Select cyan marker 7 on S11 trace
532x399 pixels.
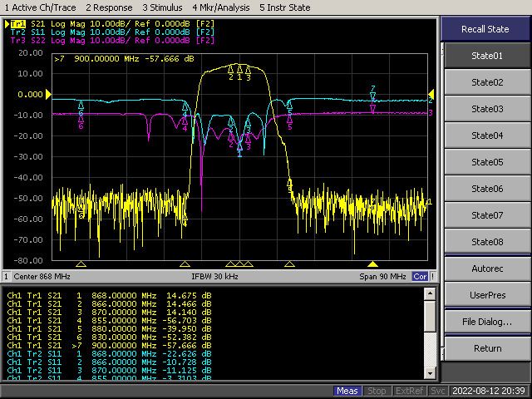pos(373,93)
